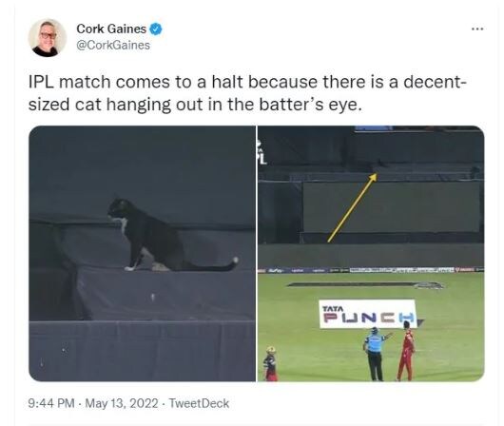Click the umpire in the blue shirt
The width and height of the screenshot is (504, 426).
click(375, 354)
